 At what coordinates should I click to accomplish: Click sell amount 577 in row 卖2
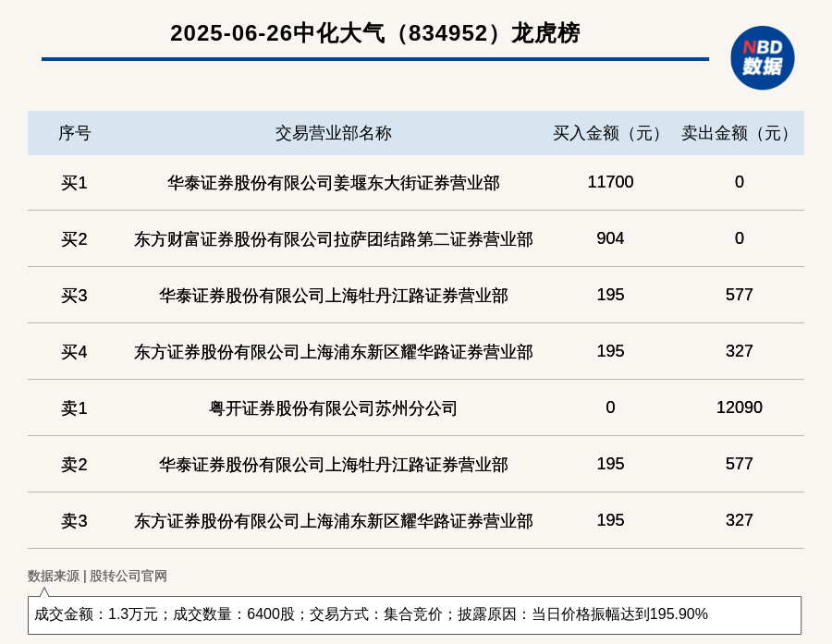tap(740, 464)
